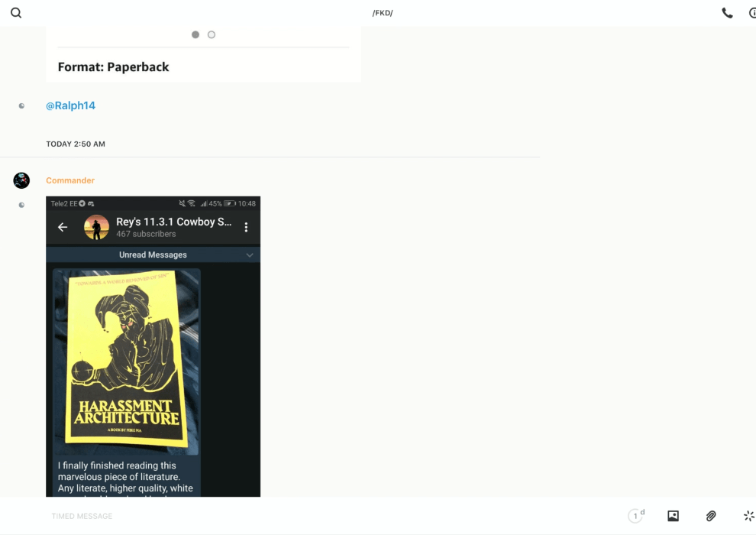Toggle the 1d timed message timer
Image resolution: width=756 pixels, height=535 pixels.
636,516
